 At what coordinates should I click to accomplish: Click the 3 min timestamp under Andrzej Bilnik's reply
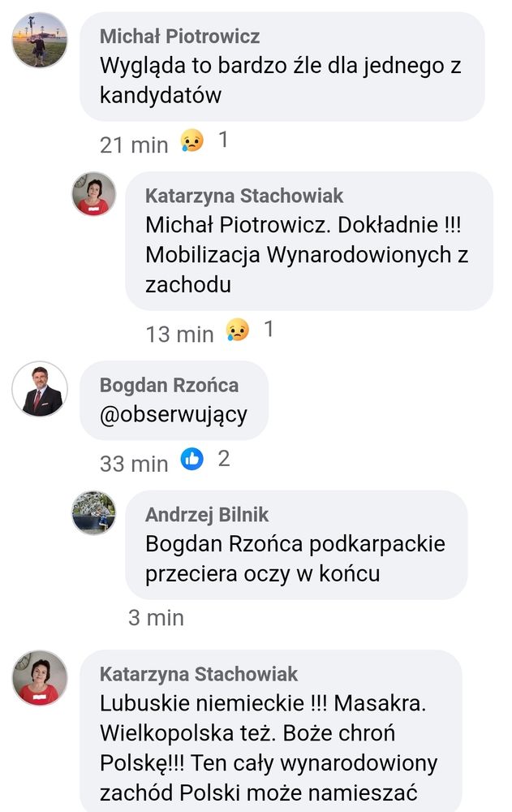(x=157, y=617)
